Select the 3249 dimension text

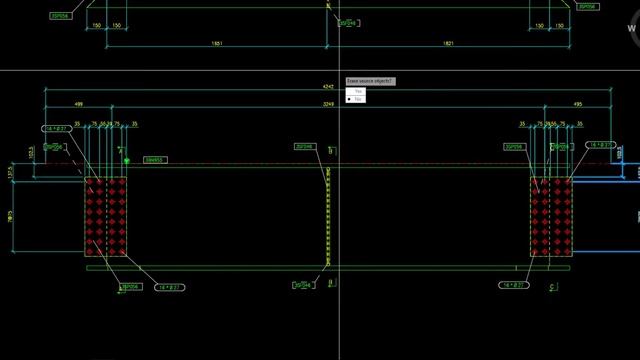coord(328,104)
